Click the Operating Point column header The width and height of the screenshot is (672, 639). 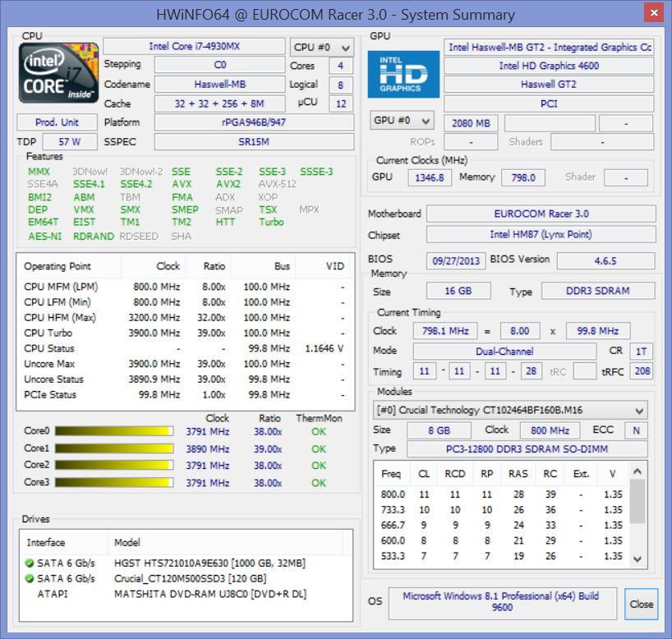pos(69,266)
